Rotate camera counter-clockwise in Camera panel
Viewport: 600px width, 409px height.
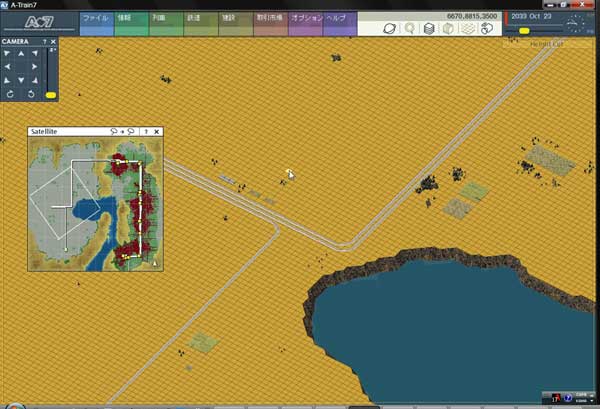click(x=31, y=93)
